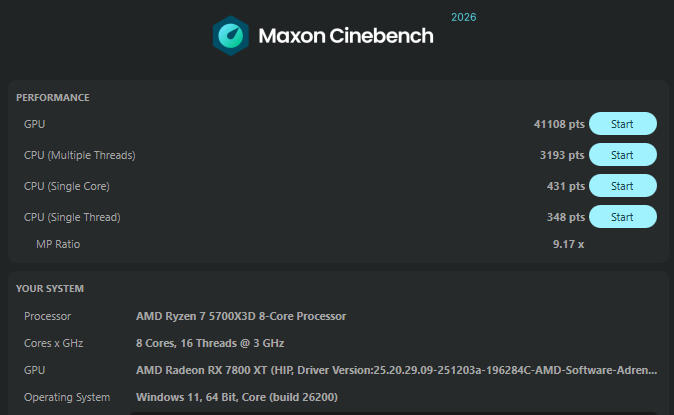Select the 3193 pts score
This screenshot has height=415, width=674.
pos(561,155)
